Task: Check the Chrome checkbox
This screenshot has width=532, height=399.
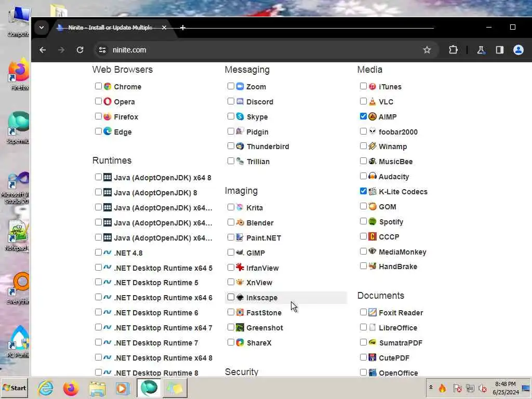Action: click(98, 86)
